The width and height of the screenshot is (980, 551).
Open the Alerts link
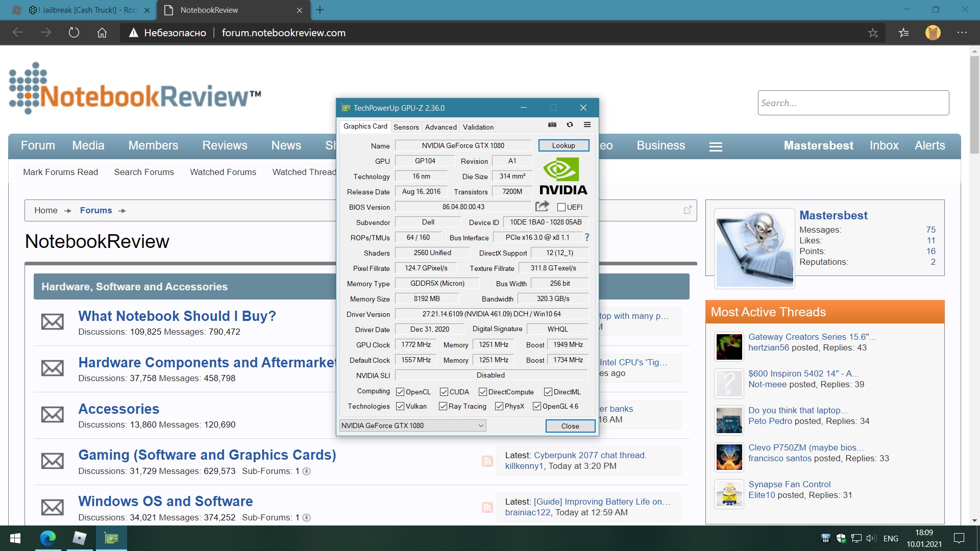click(x=930, y=145)
